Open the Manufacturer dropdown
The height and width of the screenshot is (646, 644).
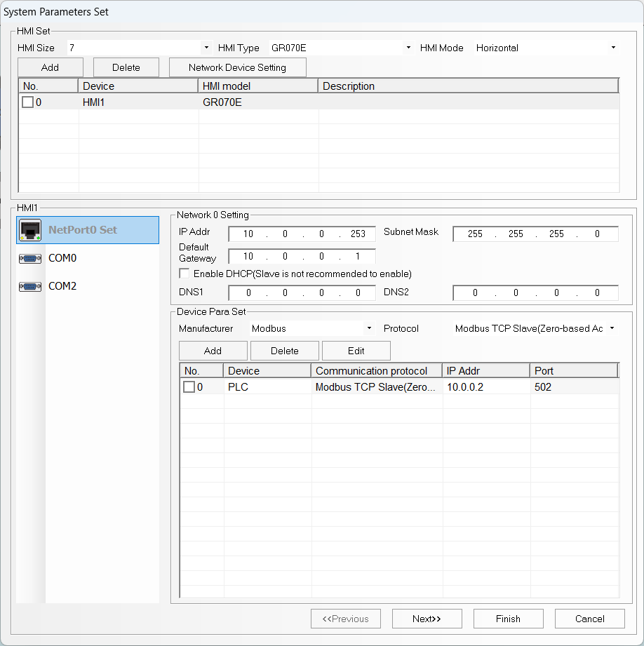369,328
